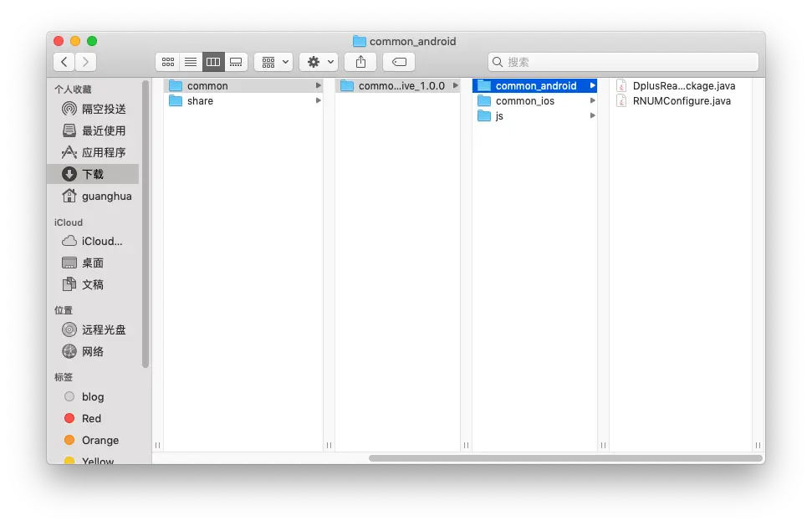Switch to list view
Screen dimensions: 812x526
(x=191, y=62)
